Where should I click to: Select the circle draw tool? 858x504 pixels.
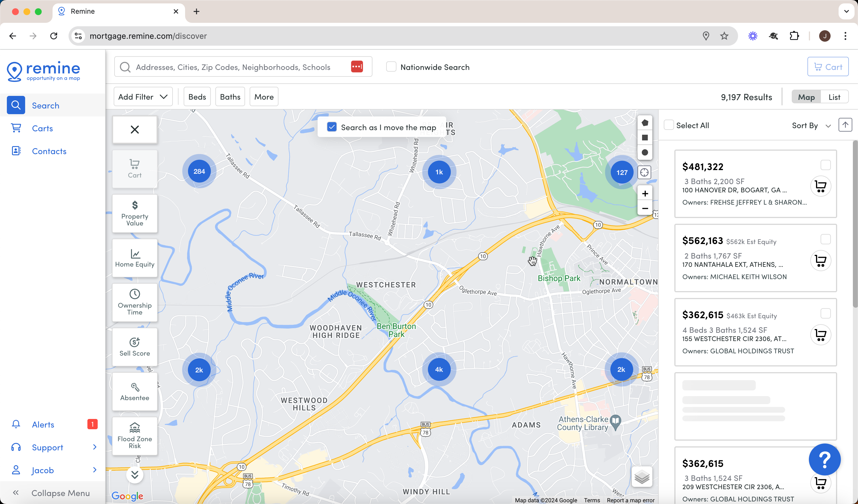(645, 152)
